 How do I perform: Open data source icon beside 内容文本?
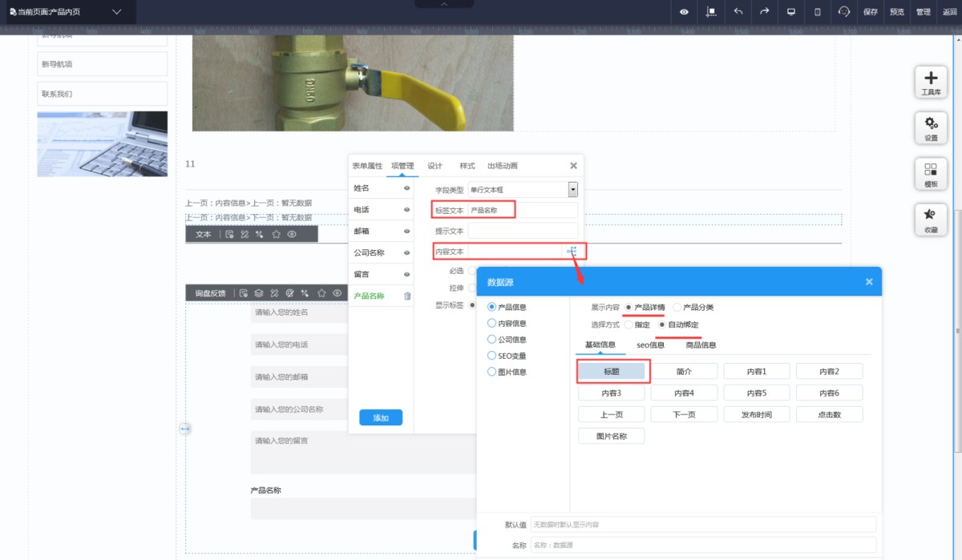click(x=572, y=252)
